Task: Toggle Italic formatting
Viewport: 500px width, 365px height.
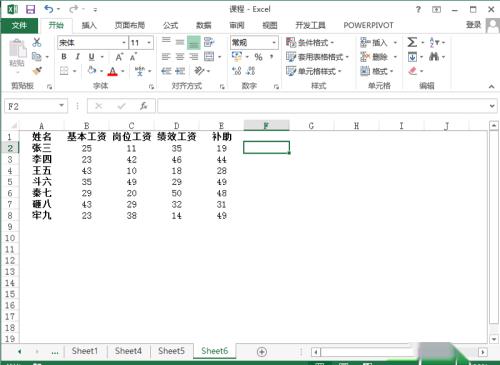Action: [x=77, y=57]
